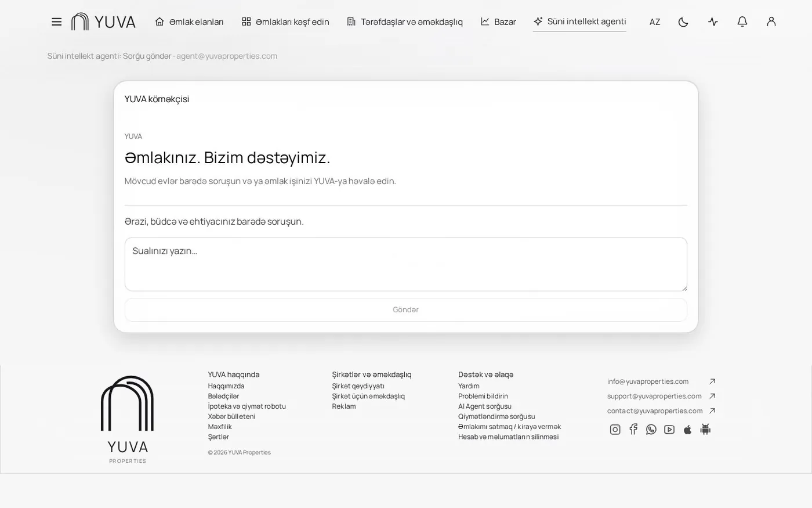Open Tərəfdaşlar və əməkdaşlıq menu
812x508 pixels.
coord(405,21)
